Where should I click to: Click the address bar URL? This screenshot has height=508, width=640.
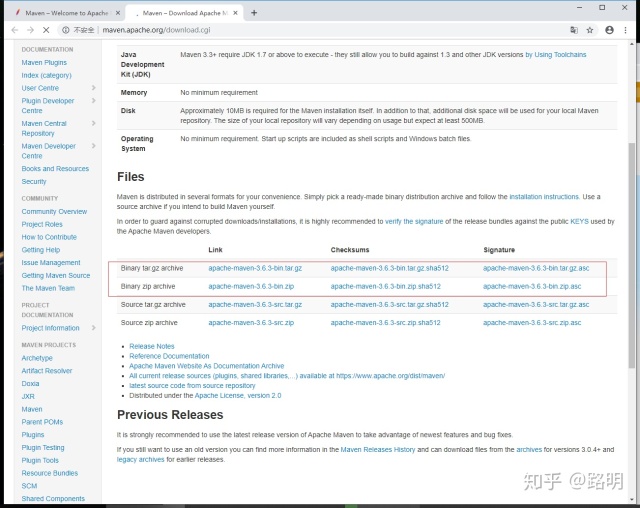(x=156, y=30)
